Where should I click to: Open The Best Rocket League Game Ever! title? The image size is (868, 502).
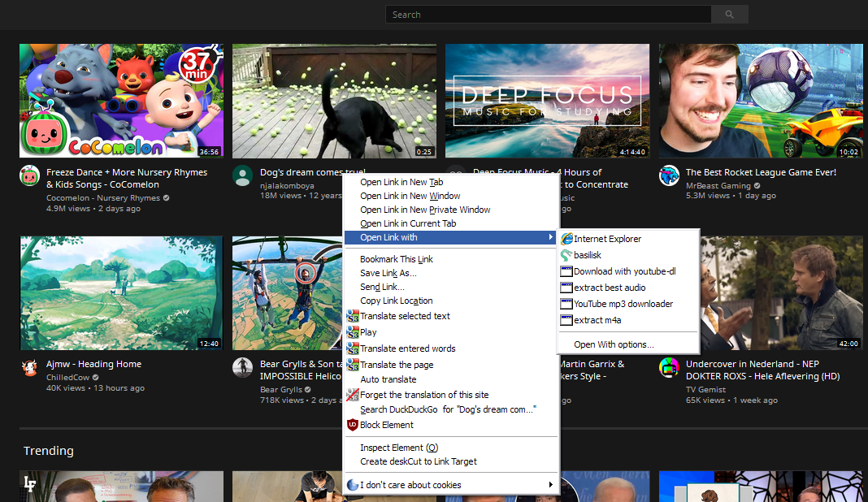click(x=761, y=173)
